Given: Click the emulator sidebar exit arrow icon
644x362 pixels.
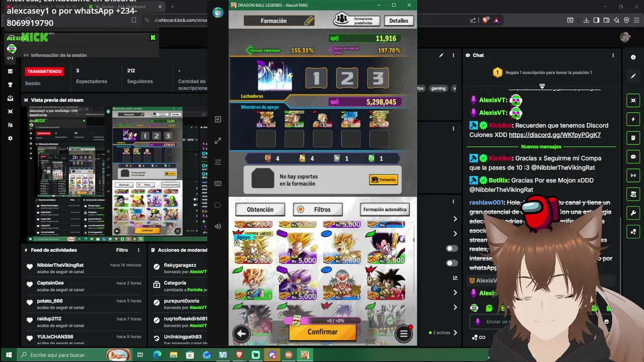Looking at the screenshot, I should point(218,119).
